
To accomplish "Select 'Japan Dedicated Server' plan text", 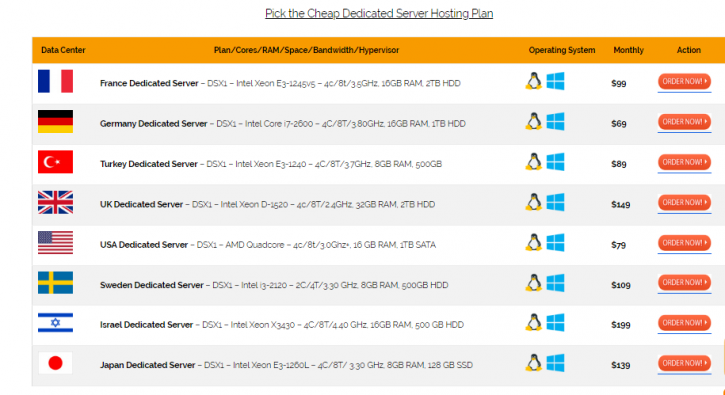I will coord(147,365).
